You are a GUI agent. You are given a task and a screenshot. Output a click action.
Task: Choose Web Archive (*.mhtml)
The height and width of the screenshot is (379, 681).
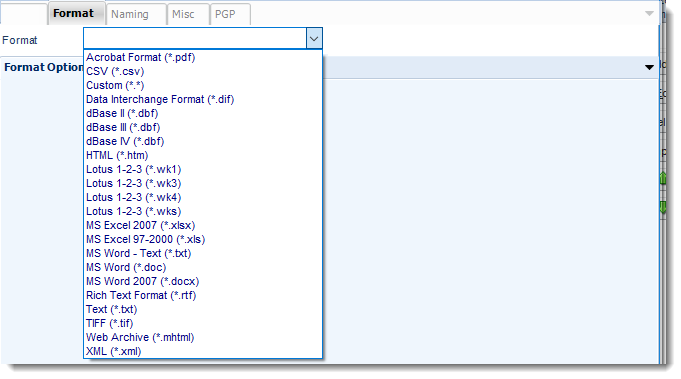coord(203,337)
